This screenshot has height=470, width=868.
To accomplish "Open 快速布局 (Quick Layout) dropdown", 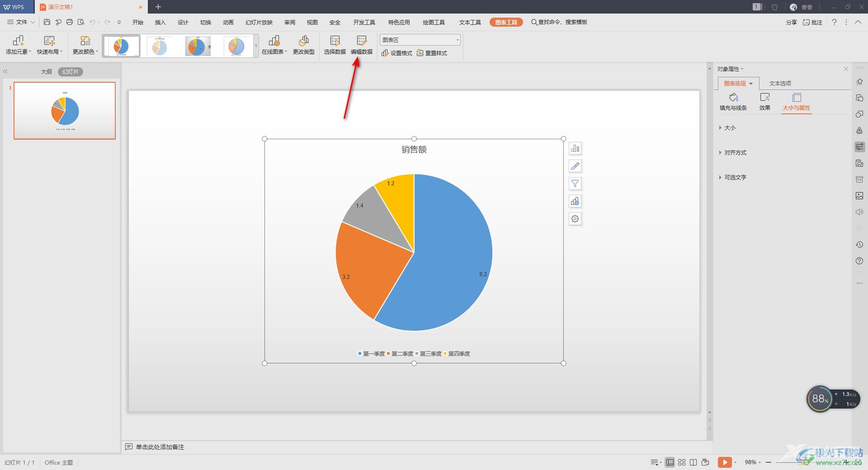I will point(50,45).
